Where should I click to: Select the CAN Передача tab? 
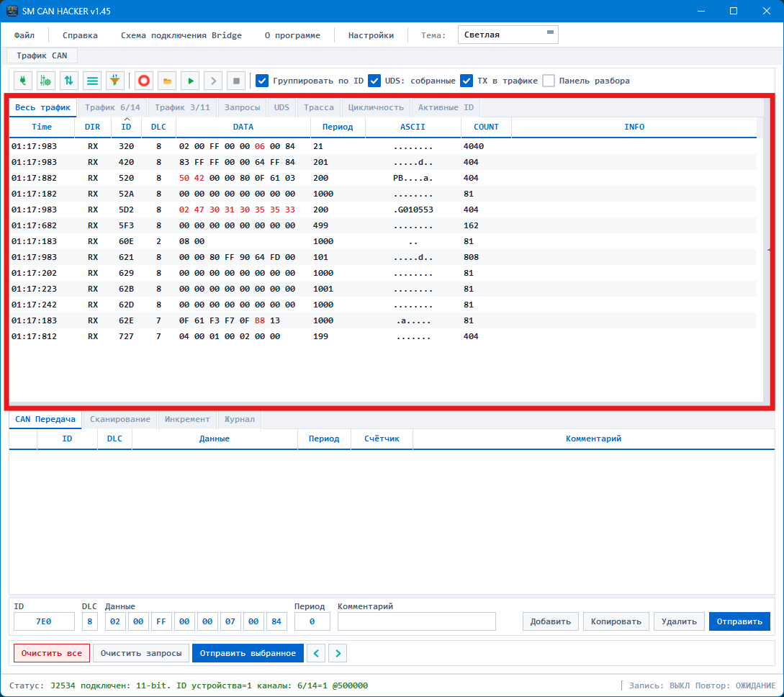(x=45, y=419)
